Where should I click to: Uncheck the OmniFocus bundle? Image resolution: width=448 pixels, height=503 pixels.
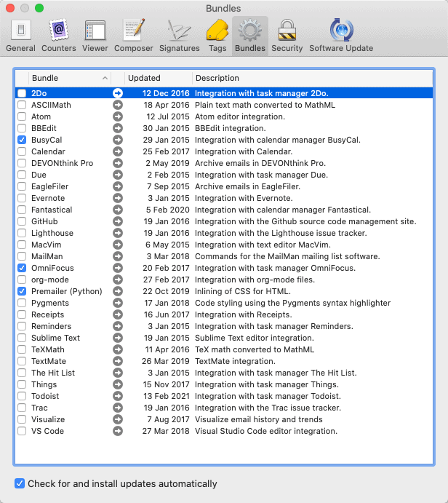click(x=22, y=268)
